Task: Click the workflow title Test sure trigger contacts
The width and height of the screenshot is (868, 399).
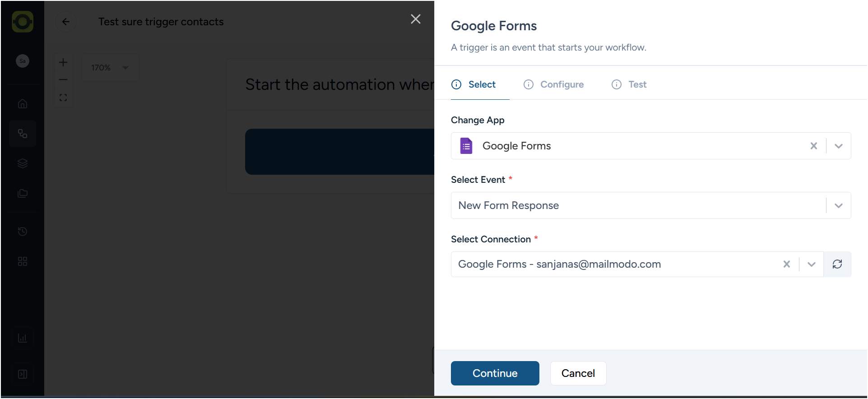Action: [x=161, y=22]
